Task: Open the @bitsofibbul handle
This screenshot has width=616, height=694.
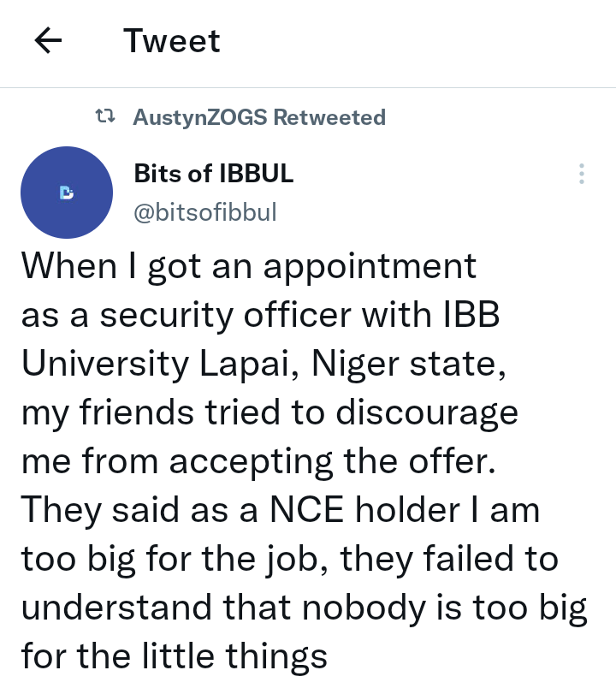Action: point(205,212)
